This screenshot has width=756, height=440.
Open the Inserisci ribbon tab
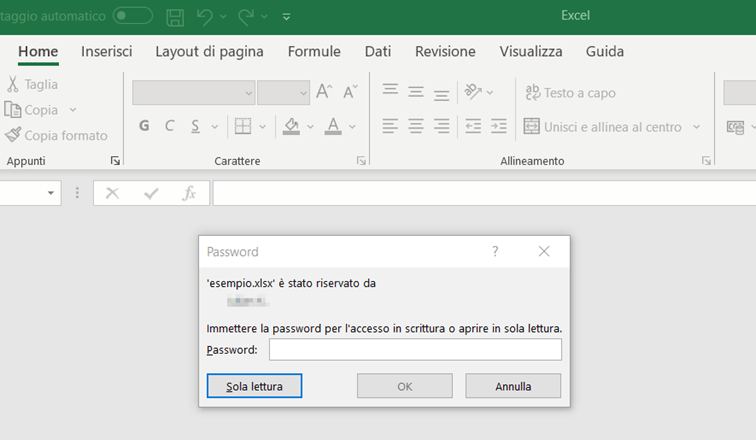pos(107,52)
